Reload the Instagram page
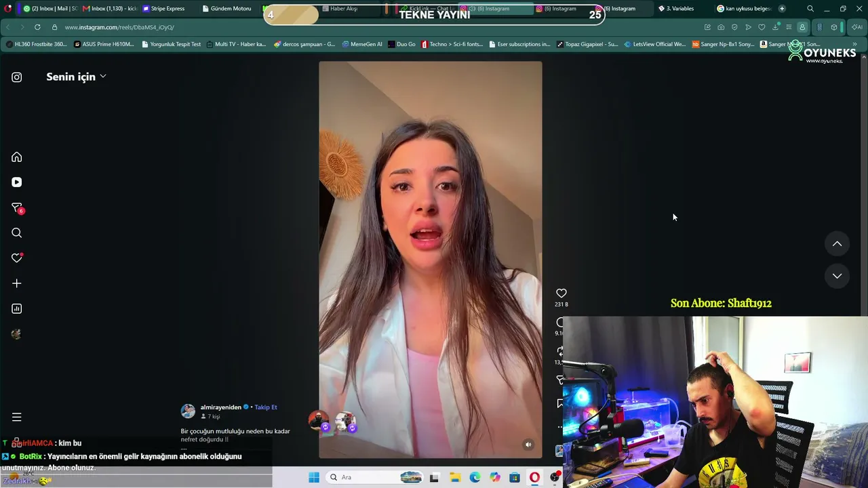The height and width of the screenshot is (488, 868). coord(37,27)
